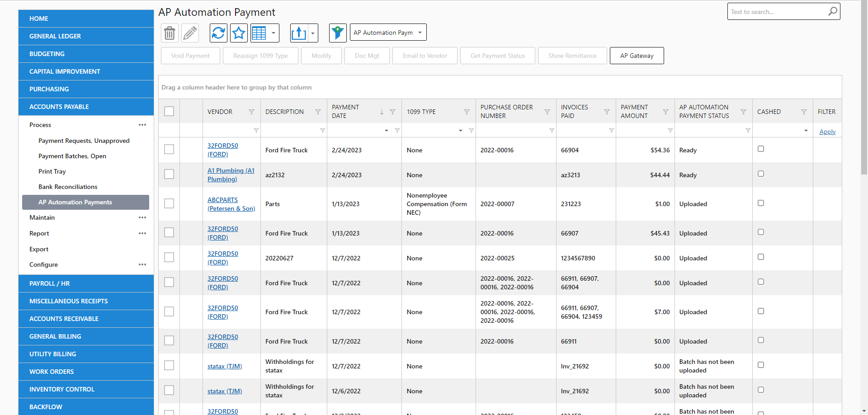Screen dimensions: 868x415
Task: Open the favorites star icon
Action: tap(239, 33)
